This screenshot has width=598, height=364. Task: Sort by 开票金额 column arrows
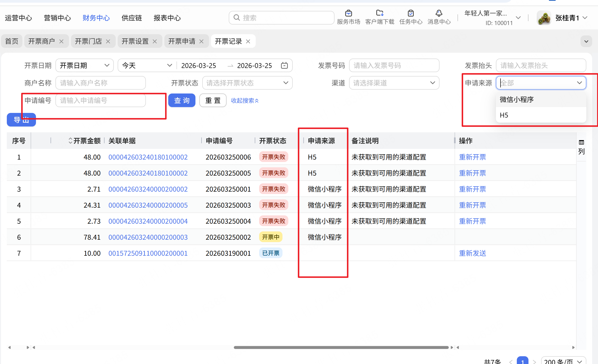pyautogui.click(x=70, y=141)
